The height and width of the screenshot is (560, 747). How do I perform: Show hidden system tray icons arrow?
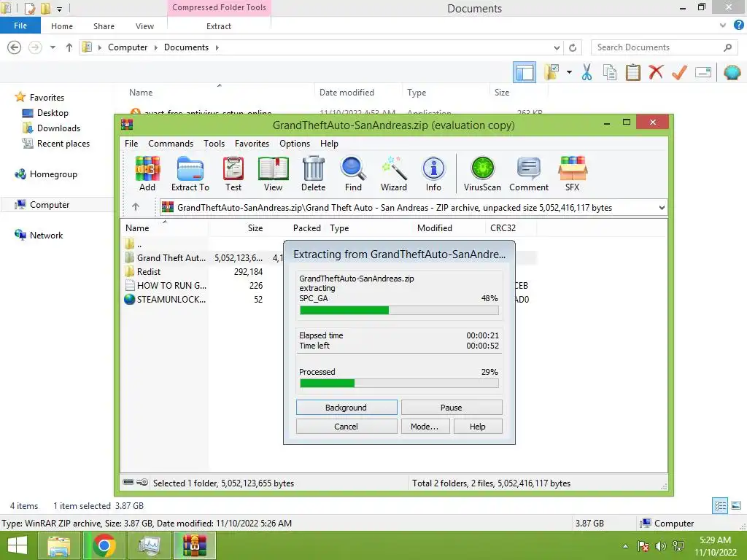coord(625,546)
